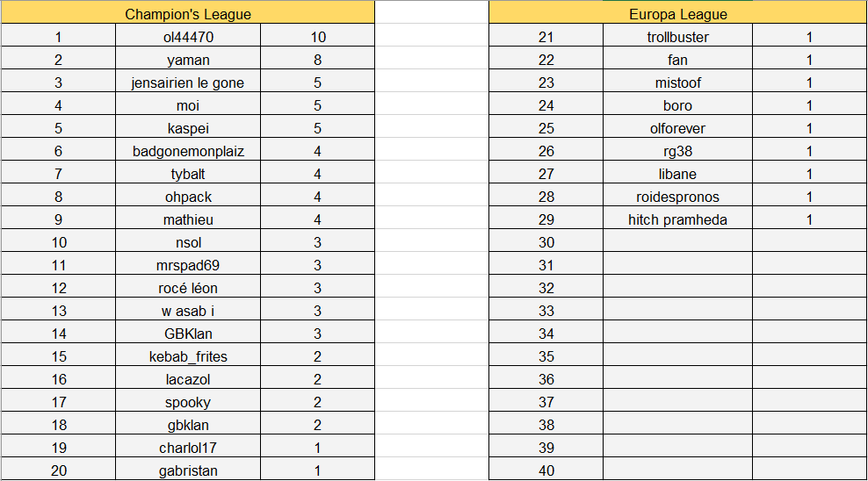868x481 pixels.
Task: Select the trollbuster cell
Action: pyautogui.click(x=677, y=37)
